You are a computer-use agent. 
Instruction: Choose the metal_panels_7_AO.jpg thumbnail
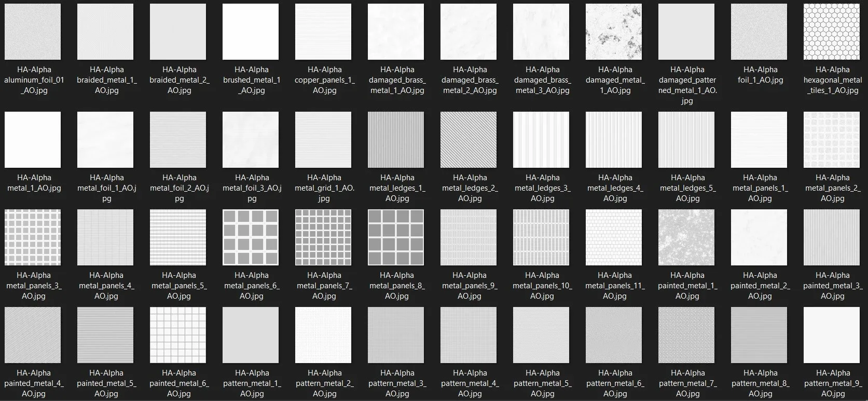click(323, 237)
